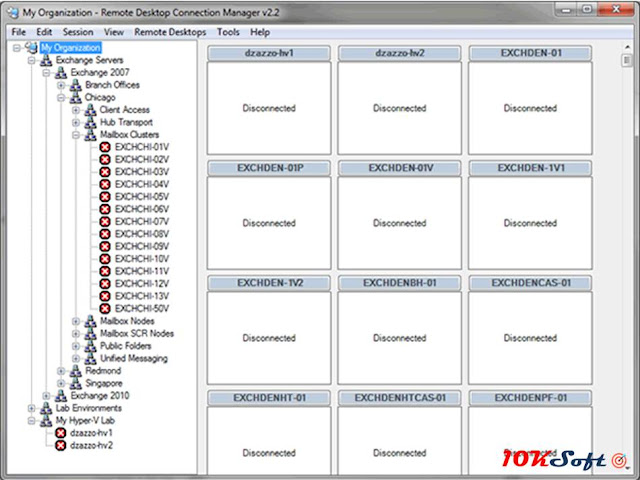640x480 pixels.
Task: Click the EXCHDENCAS-01 thumbnail header
Action: 530,283
